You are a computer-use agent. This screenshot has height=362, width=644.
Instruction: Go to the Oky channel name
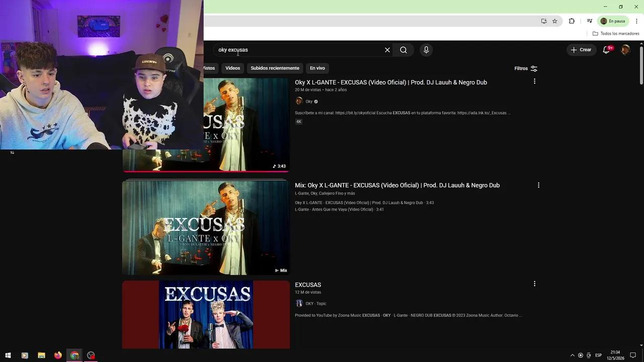pos(309,102)
